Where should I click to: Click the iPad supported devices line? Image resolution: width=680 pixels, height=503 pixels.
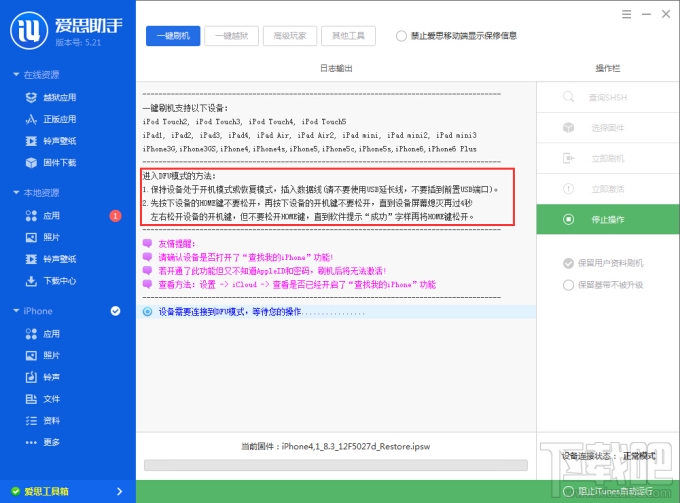[x=310, y=135]
